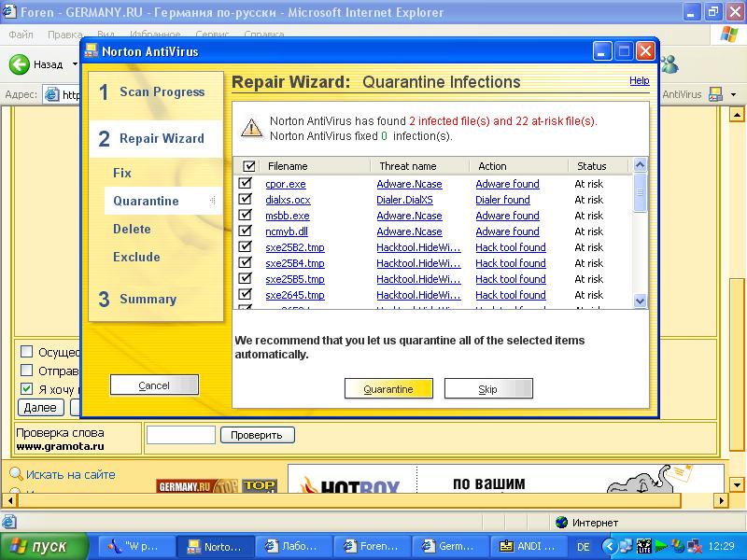This screenshot has width=747, height=560.
Task: Switch to the Germ... taskbar window
Action: point(451,546)
